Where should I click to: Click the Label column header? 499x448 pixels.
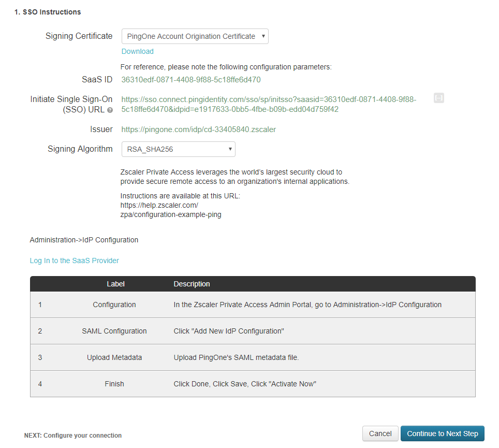(115, 284)
